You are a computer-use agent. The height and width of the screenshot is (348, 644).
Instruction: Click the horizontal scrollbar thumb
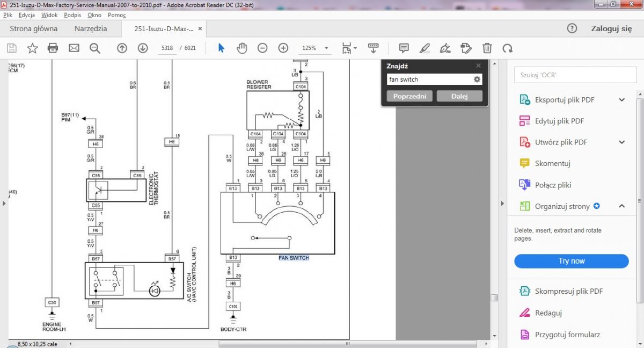click(348, 343)
